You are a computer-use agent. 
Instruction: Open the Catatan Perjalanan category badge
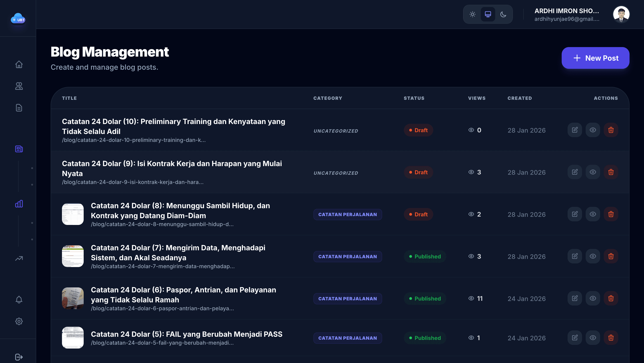click(x=348, y=214)
